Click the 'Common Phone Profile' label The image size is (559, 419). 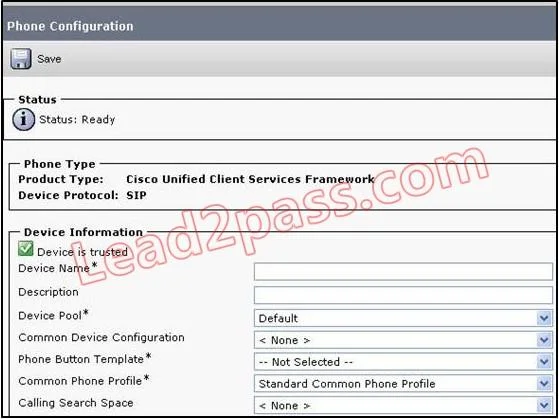[x=83, y=381]
